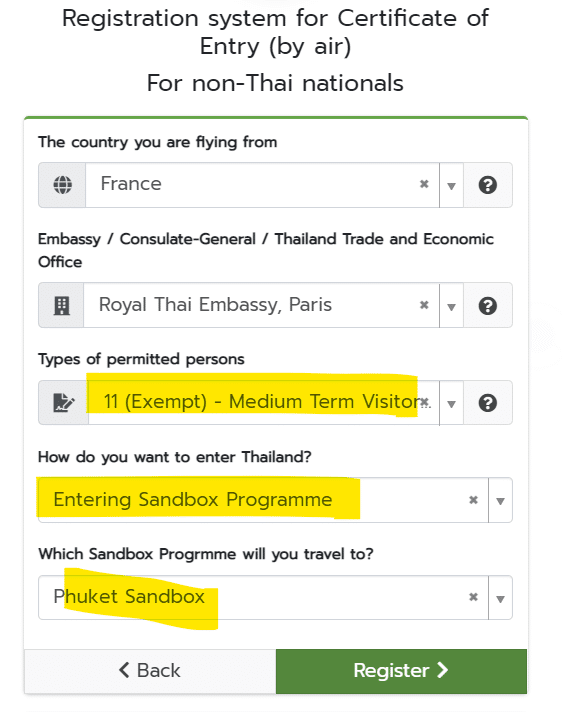Click the globe icon beside France
The width and height of the screenshot is (562, 712).
[x=63, y=185]
